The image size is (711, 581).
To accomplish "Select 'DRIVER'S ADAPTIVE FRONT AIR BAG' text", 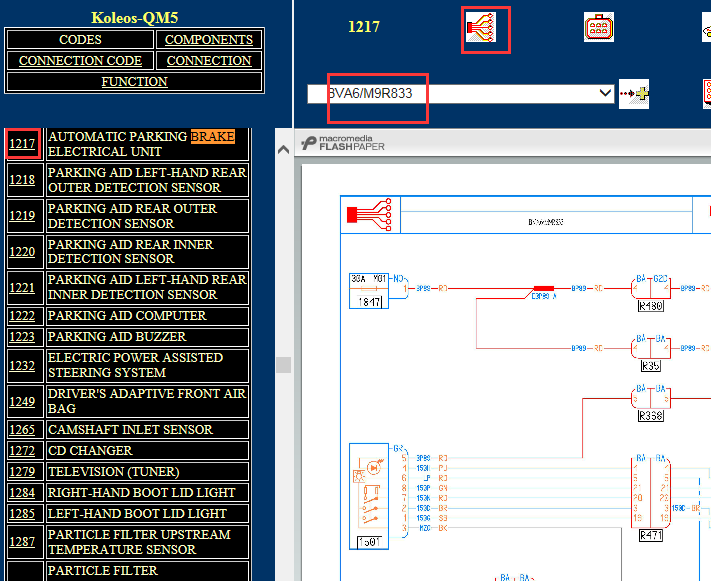I will (x=147, y=401).
